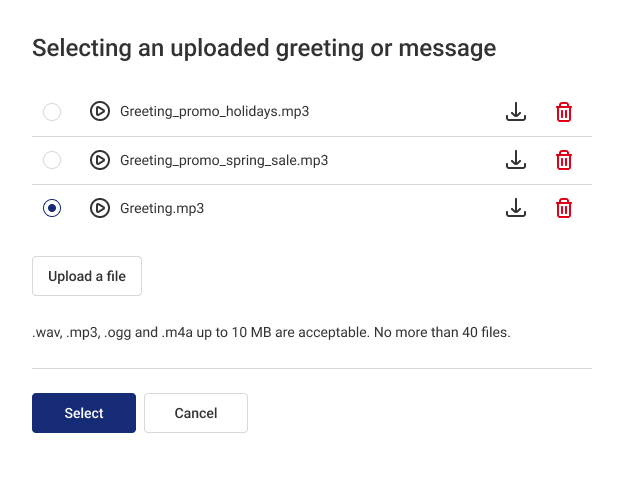Select the Greeting_promo_holidays.mp3 radio button
The width and height of the screenshot is (624, 497).
52,112
